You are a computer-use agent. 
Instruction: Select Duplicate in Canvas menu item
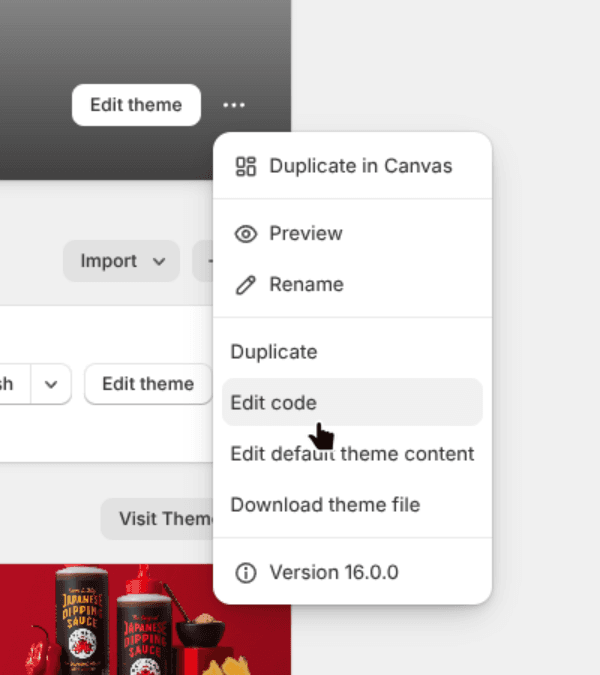(353, 166)
